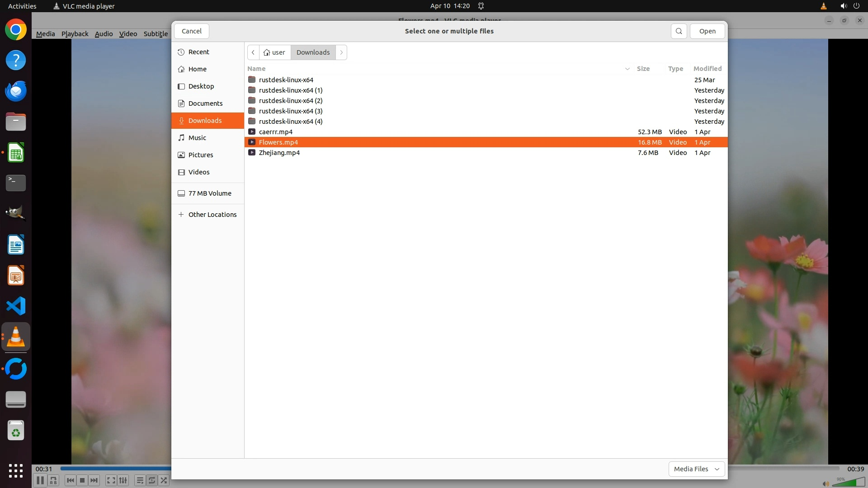Toggle A-B loop button
868x488 pixels.
53,480
